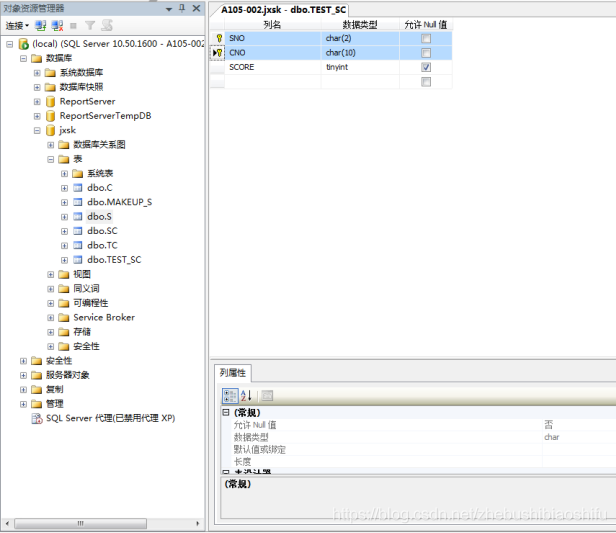This screenshot has width=616, height=533.
Task: Select the 服务器对象 folder
Action: click(68, 375)
